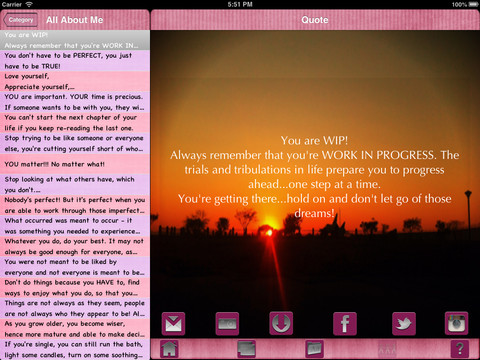Select the 'You are WIP!' quote row
This screenshot has width=480, height=360.
click(75, 40)
